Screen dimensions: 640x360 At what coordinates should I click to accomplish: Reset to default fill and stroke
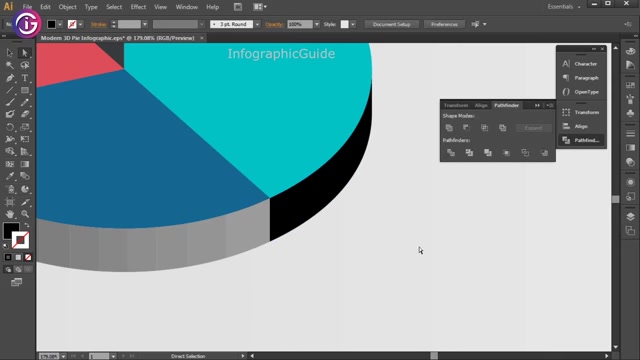[x=5, y=246]
